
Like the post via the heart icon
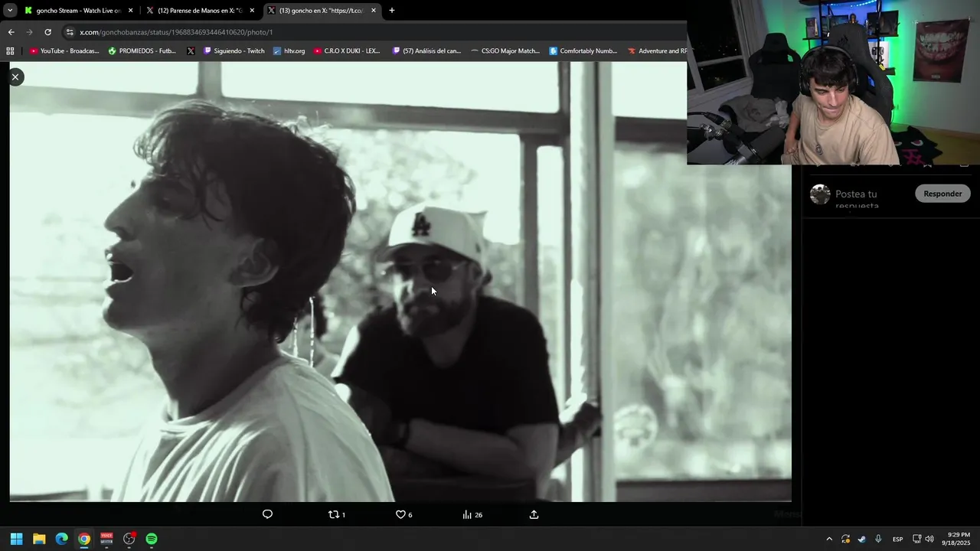(x=403, y=514)
